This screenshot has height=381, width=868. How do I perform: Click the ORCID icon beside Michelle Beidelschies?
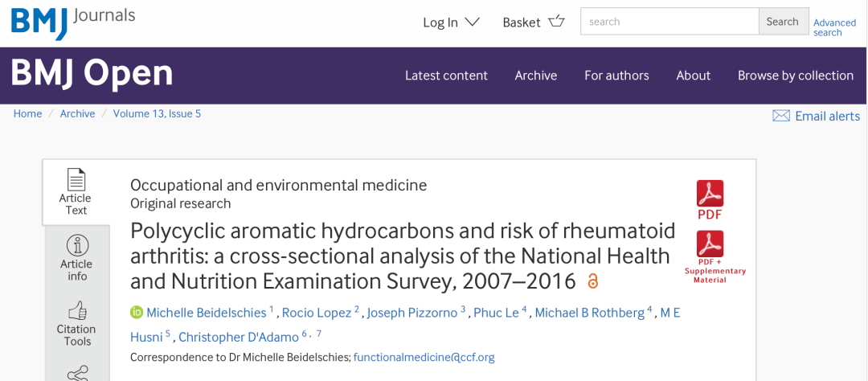(137, 313)
